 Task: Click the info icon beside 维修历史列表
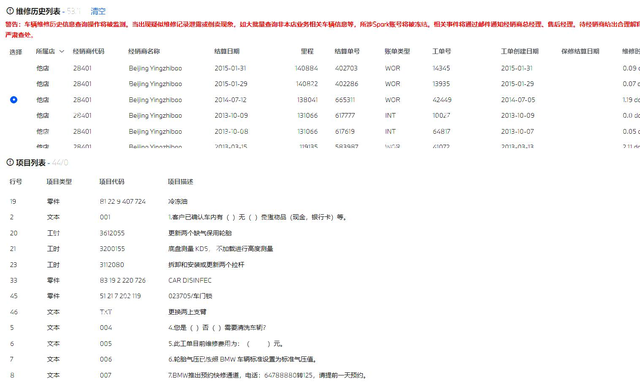coord(10,11)
